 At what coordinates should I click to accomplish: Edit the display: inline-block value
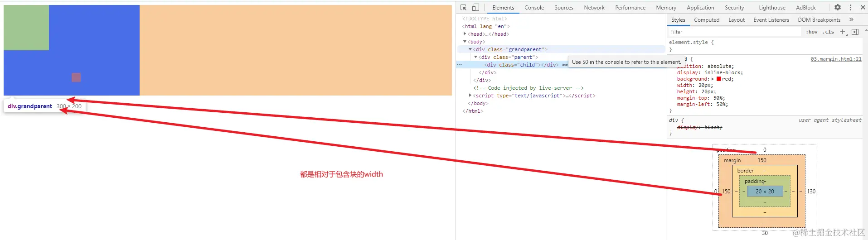point(723,72)
